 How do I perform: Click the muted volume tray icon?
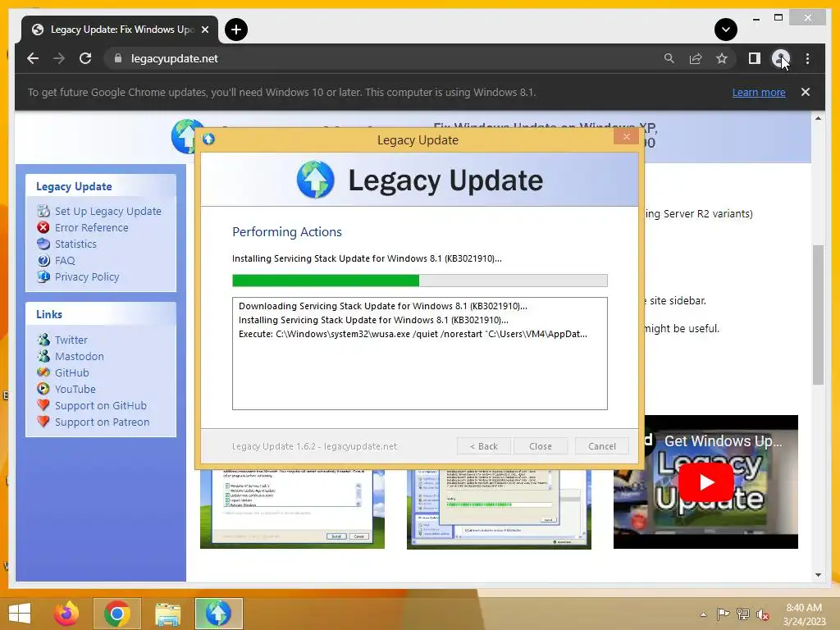(x=762, y=614)
